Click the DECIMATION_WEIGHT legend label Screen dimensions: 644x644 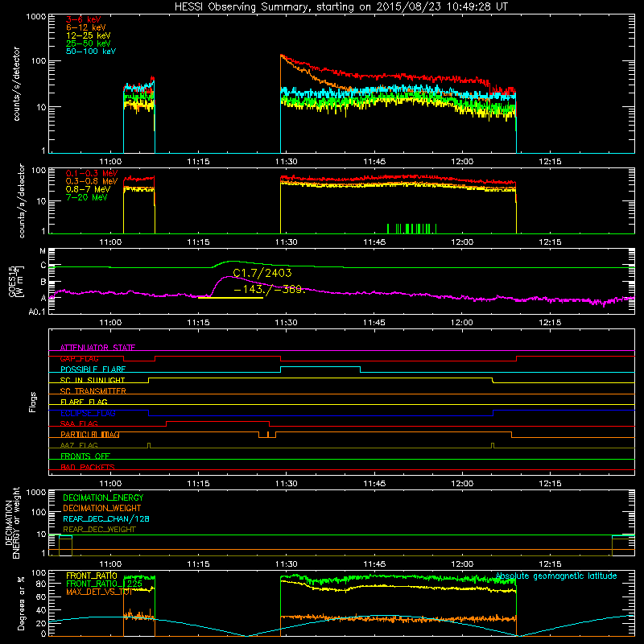[102, 508]
